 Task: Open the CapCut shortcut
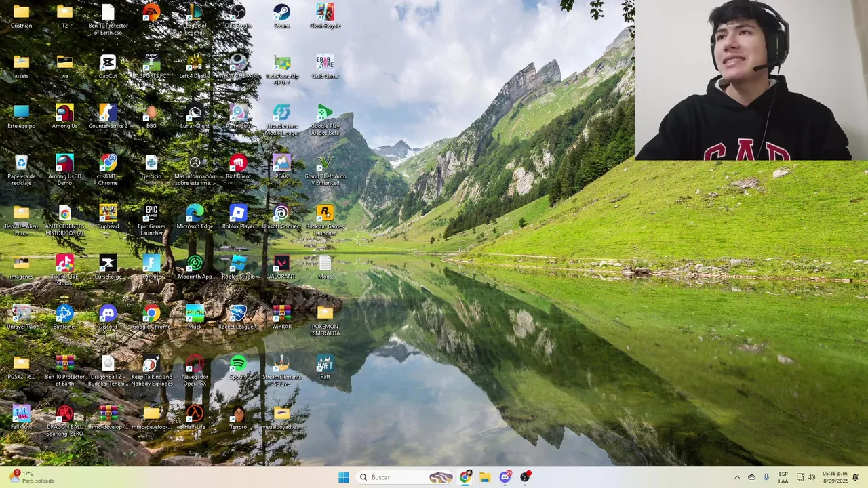pos(108,66)
